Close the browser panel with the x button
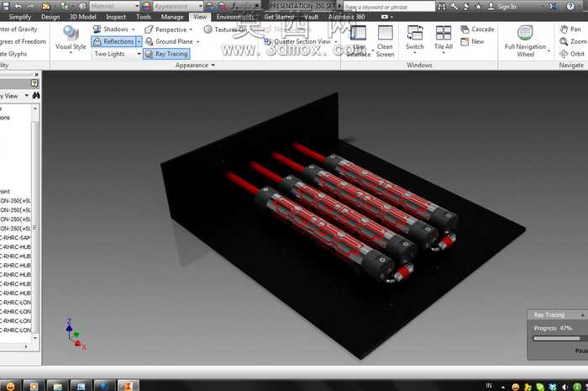Viewport: 588px width, 391px height. pyautogui.click(x=37, y=75)
